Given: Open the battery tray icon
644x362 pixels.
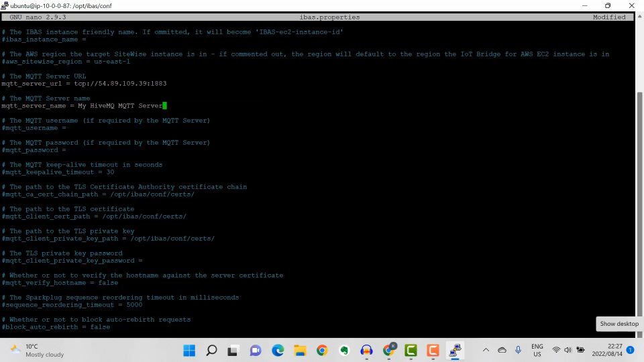Looking at the screenshot, I should click(x=580, y=350).
